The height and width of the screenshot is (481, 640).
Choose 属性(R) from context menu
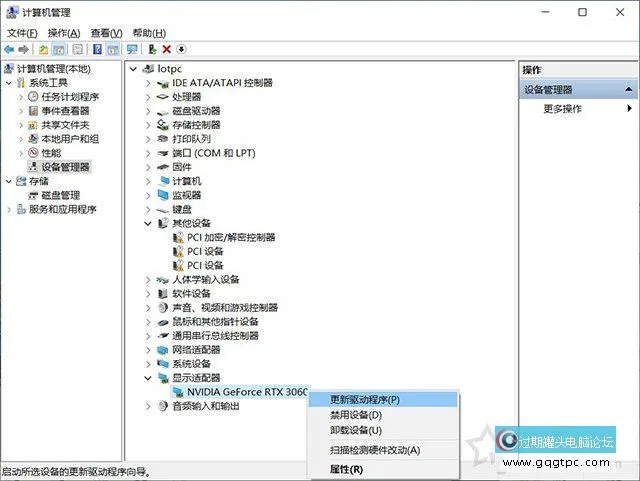click(383, 470)
